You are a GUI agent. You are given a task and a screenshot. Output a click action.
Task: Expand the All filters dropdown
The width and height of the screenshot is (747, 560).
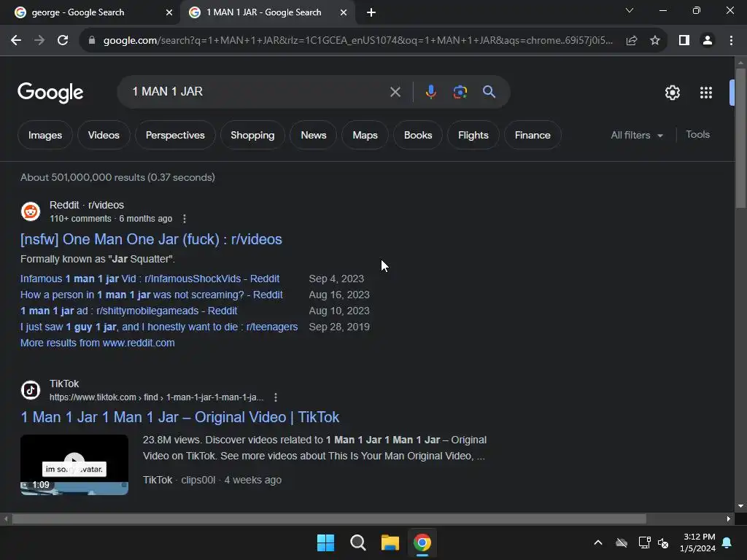637,135
